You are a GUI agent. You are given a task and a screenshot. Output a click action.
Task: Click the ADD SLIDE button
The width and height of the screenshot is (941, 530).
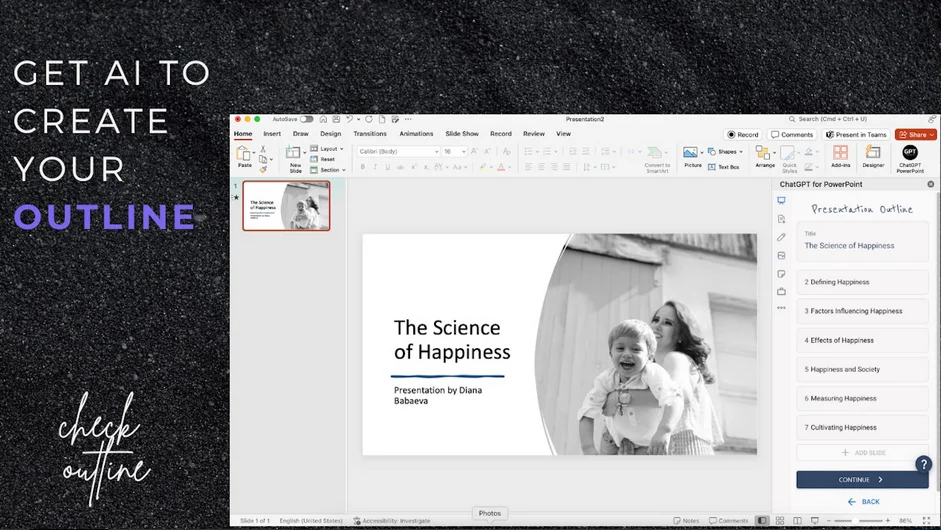862,453
